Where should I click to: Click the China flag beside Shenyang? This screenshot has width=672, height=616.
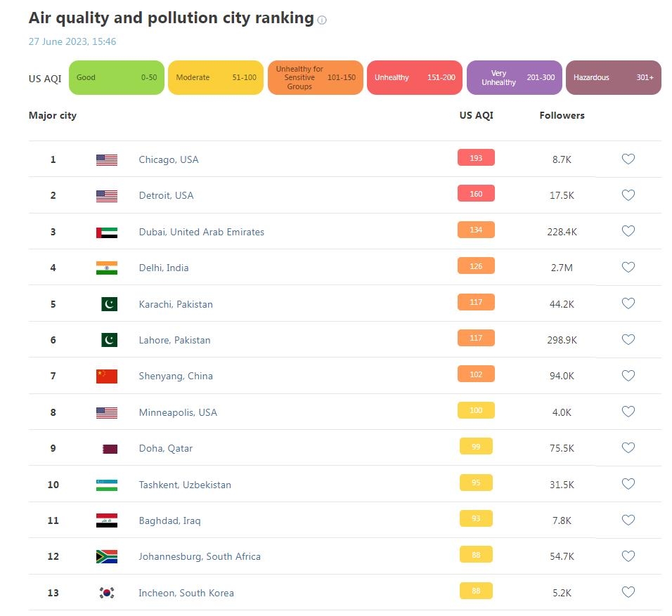[x=107, y=376]
